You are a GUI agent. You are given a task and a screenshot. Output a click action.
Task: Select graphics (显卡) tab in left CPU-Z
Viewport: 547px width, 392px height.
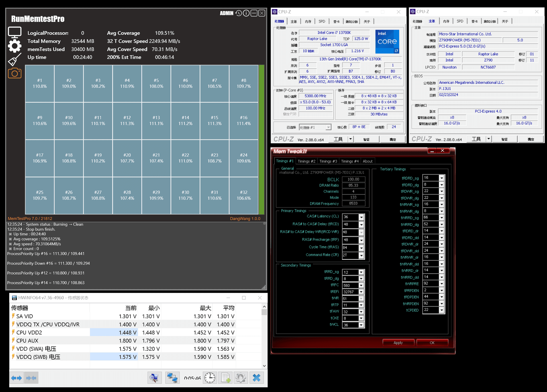point(336,21)
